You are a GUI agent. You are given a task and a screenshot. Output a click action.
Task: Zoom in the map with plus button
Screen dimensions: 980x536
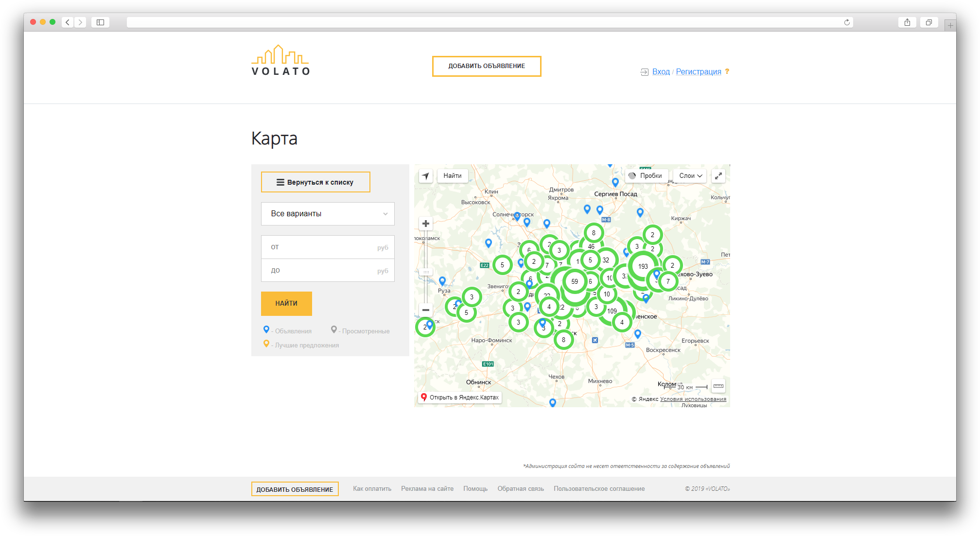(426, 224)
